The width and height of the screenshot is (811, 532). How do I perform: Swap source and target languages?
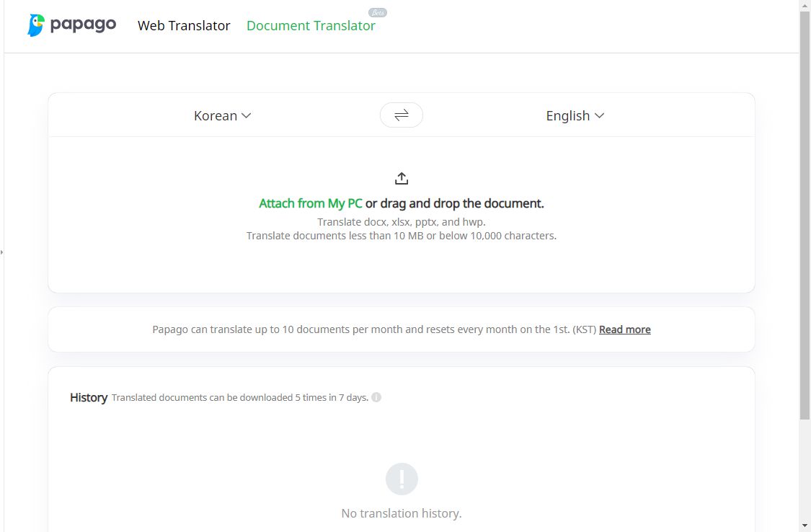(402, 115)
